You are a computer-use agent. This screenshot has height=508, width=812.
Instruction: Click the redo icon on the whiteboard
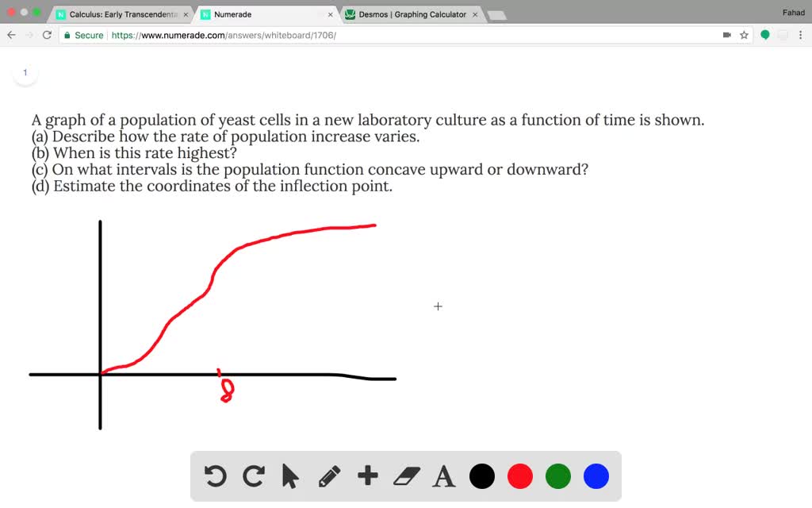[x=253, y=476]
